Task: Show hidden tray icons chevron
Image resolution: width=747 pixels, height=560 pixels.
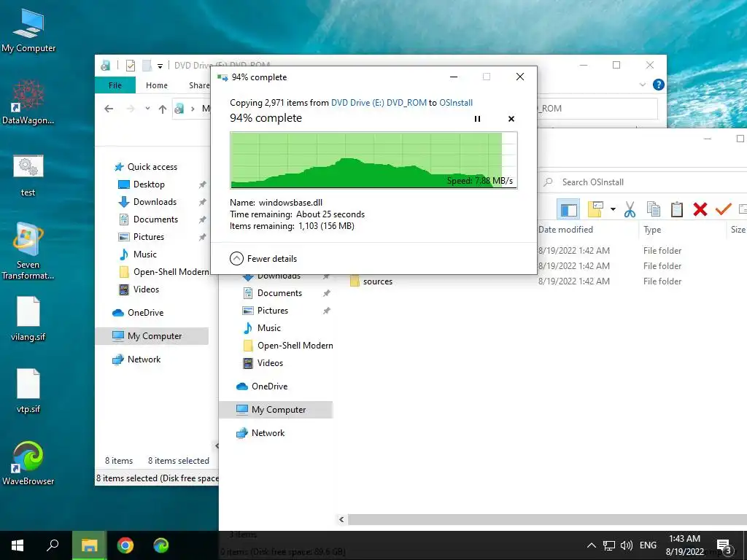Action: (591, 545)
